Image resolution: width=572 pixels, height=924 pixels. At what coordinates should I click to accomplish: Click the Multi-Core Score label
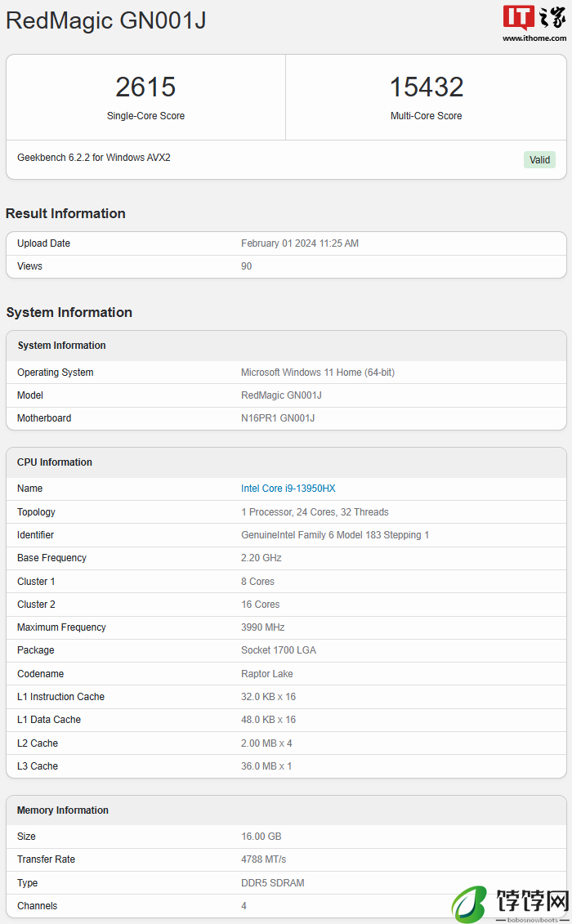[x=427, y=116]
